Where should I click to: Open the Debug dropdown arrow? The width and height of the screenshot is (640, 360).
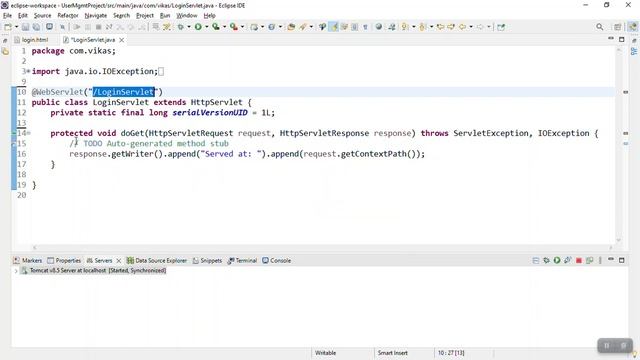point(189,27)
